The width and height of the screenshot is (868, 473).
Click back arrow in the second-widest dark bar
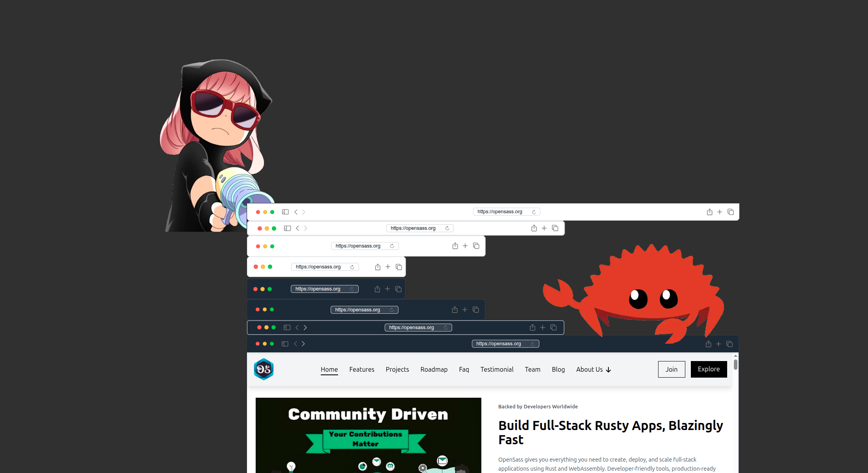click(x=297, y=328)
